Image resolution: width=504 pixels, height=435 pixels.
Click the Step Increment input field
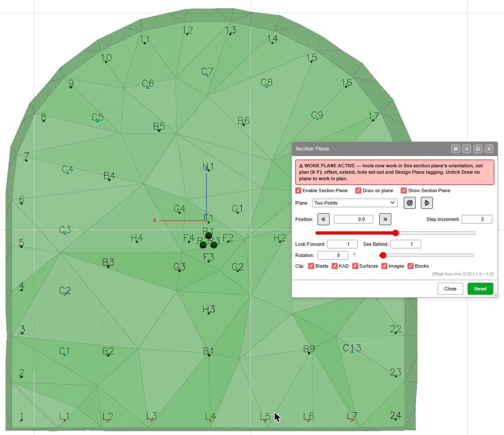click(477, 219)
